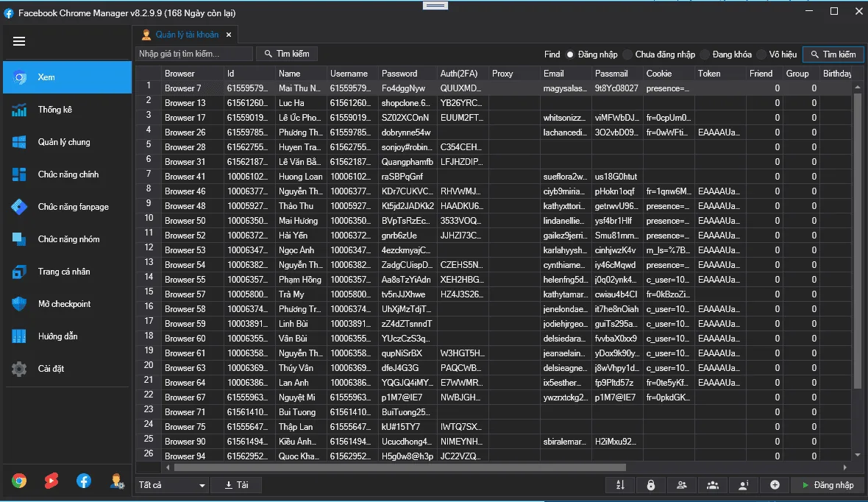Click the two-people friends icon
The image size is (868, 502).
coord(682,485)
